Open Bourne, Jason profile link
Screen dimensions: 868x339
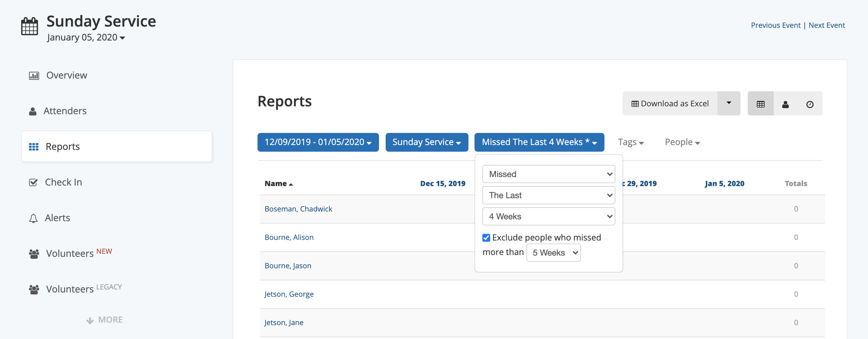tap(288, 266)
